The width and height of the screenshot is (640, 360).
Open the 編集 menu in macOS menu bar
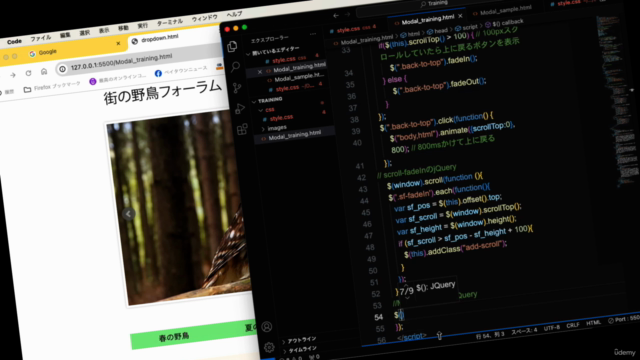[65, 35]
